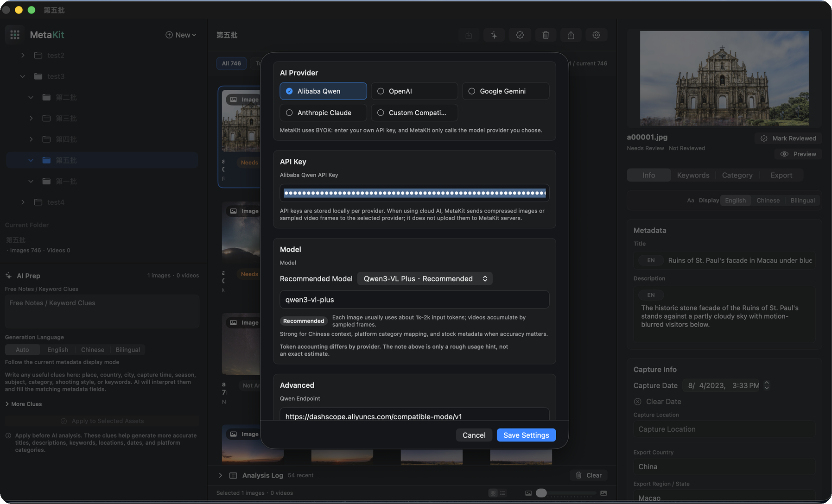Click the trash toolbar icon at top
Image resolution: width=832 pixels, height=504 pixels.
click(x=546, y=35)
